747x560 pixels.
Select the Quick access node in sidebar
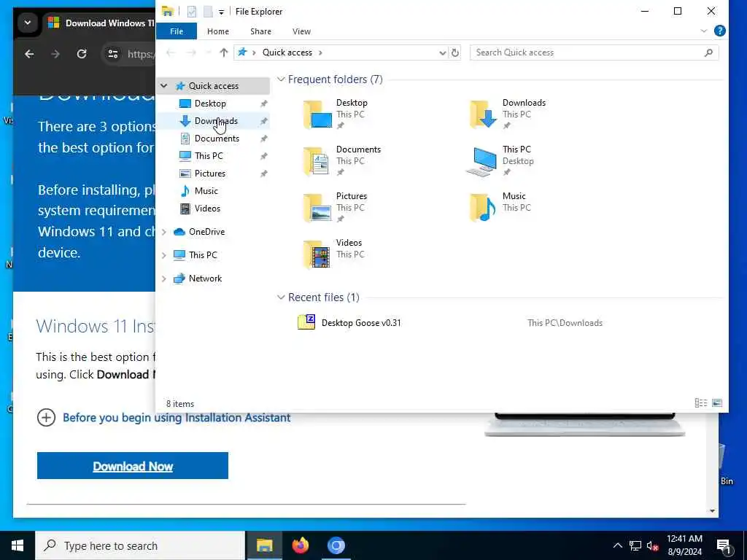(214, 86)
